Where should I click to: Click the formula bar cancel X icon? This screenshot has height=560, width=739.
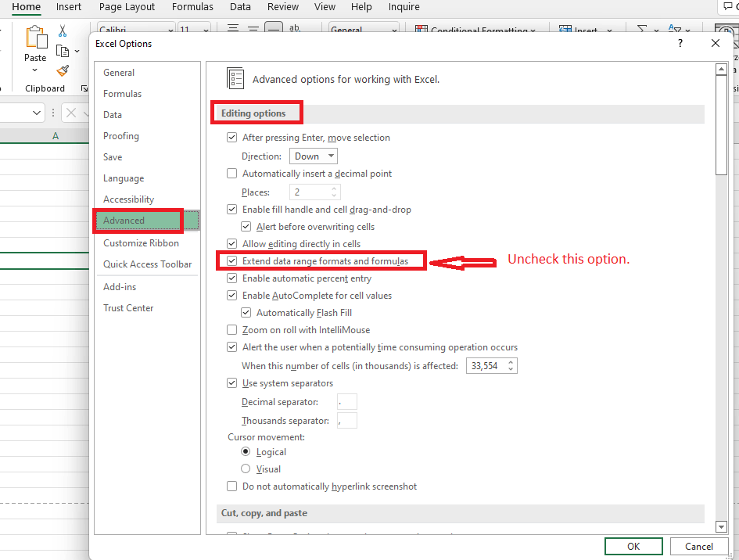coord(71,113)
